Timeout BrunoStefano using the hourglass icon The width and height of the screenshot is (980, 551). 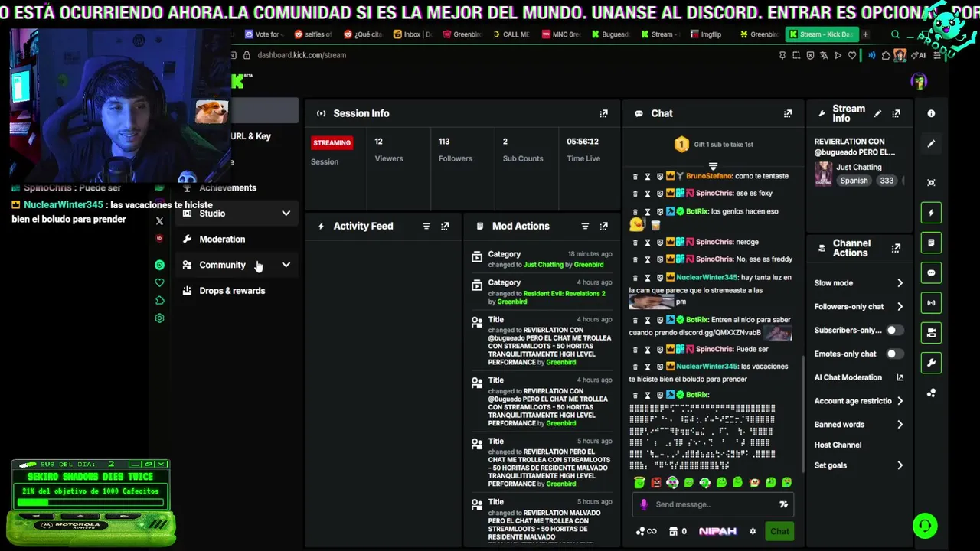(x=647, y=176)
